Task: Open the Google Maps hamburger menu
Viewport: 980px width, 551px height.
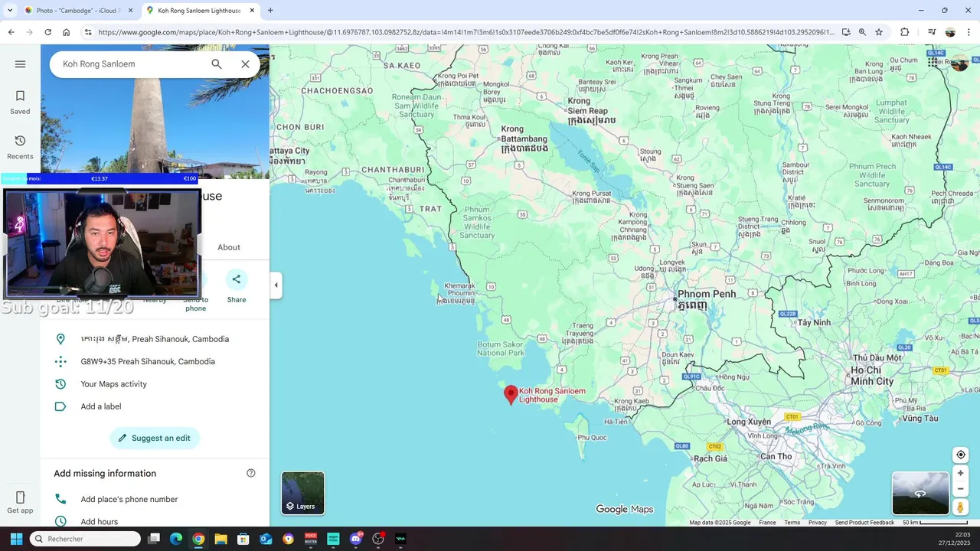Action: point(21,64)
